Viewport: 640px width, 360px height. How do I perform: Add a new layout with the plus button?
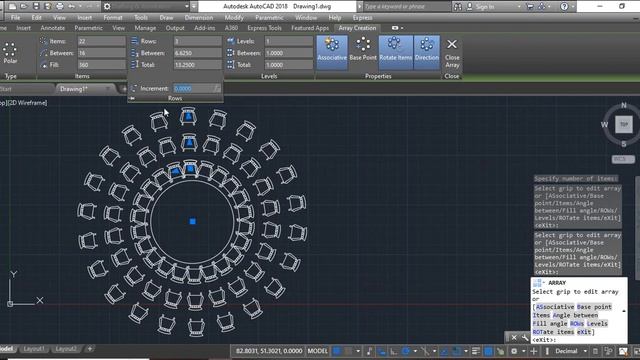90,349
